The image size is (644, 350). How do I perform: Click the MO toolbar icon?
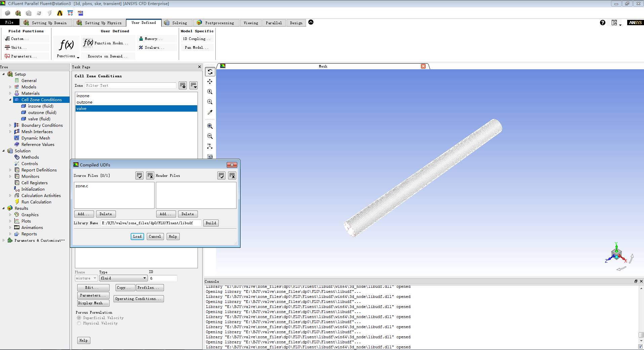tap(81, 13)
